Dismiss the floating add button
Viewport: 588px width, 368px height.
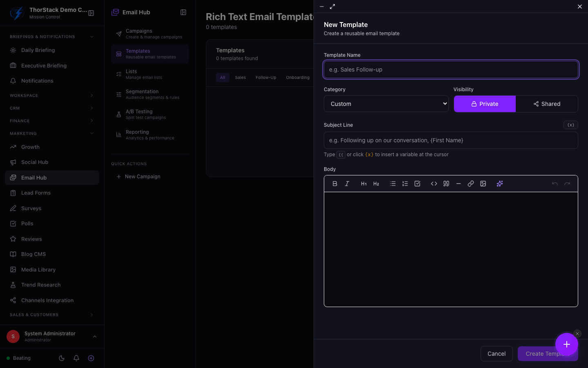(577, 334)
